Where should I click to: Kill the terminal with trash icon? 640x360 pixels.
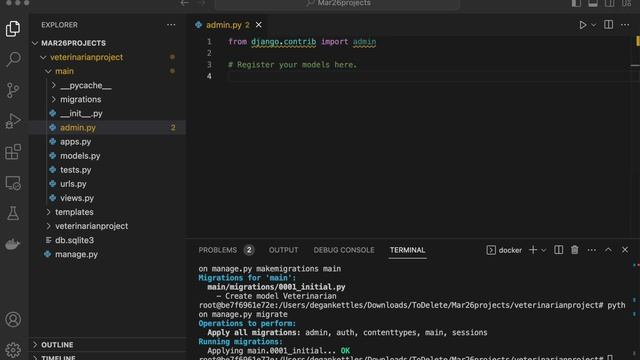[575, 250]
